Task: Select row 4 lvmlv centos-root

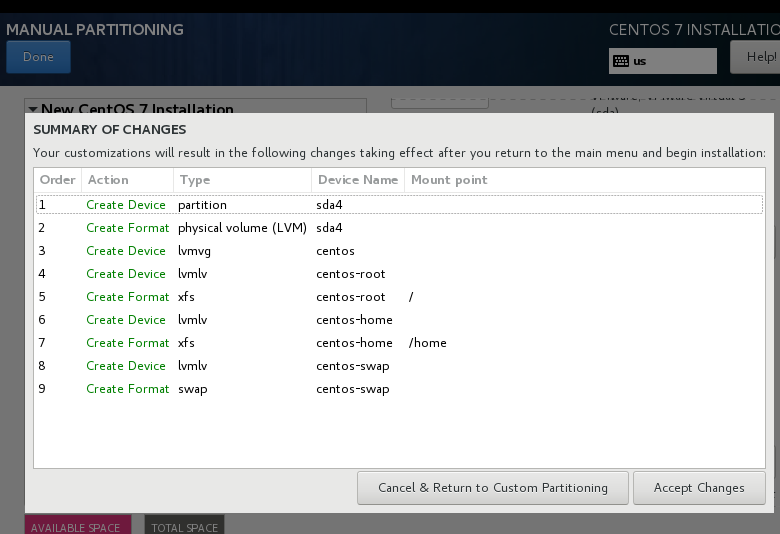Action: (x=399, y=274)
